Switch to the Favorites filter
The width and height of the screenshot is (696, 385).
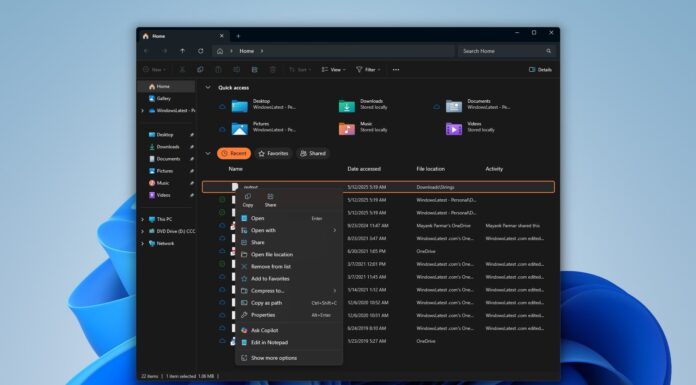(x=273, y=153)
